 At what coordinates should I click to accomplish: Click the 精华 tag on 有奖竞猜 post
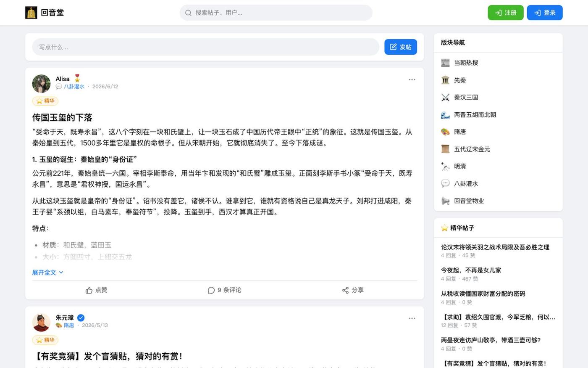tap(45, 340)
